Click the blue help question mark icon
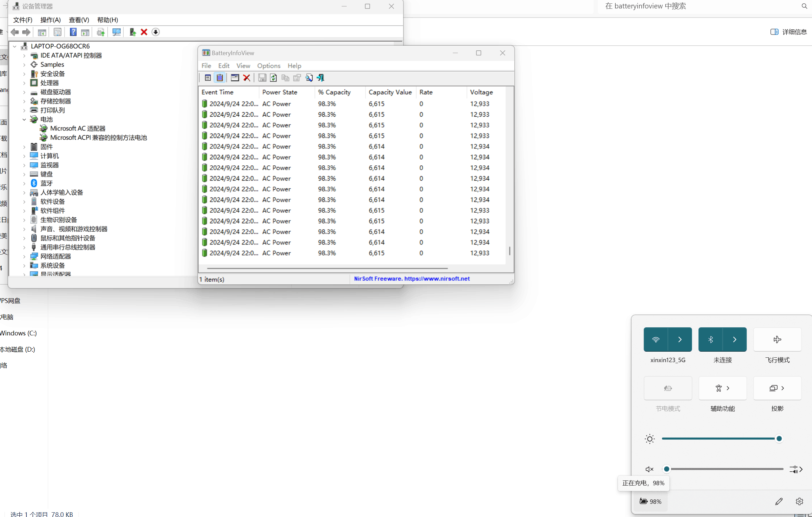This screenshot has height=517, width=812. (x=73, y=32)
